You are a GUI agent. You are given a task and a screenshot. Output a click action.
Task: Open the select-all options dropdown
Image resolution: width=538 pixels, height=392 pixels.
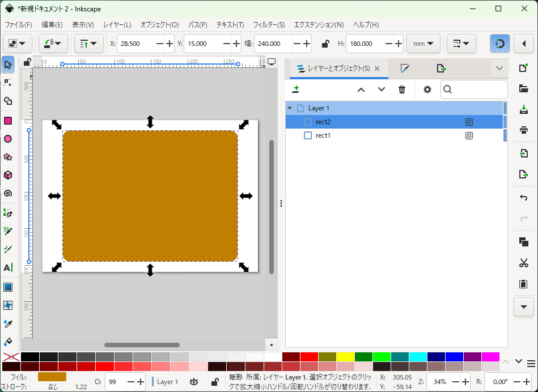pyautogui.click(x=17, y=44)
